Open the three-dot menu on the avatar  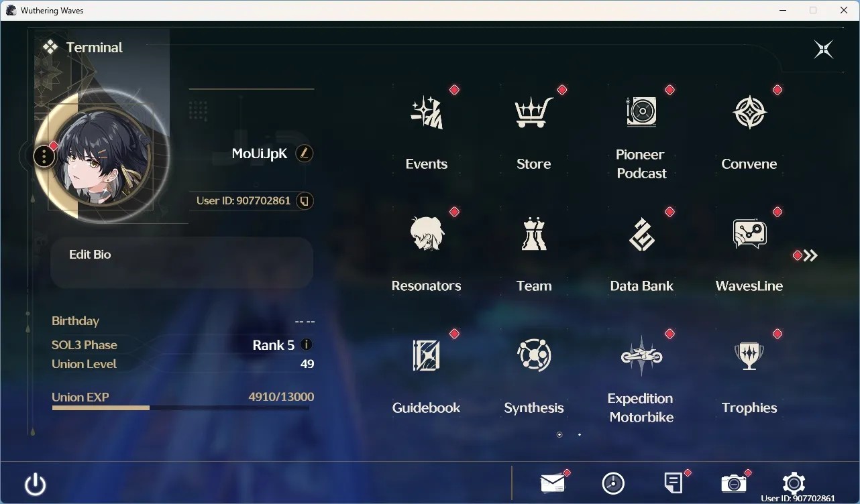coord(44,157)
